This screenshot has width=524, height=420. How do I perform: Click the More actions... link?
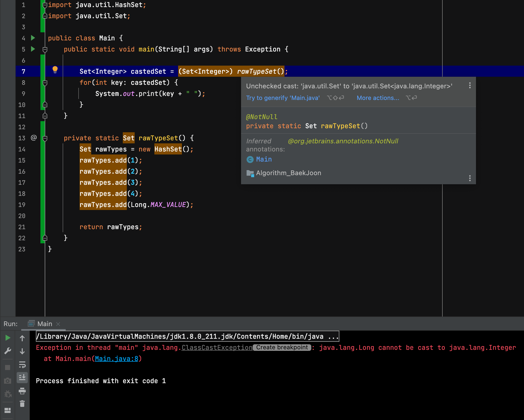378,98
